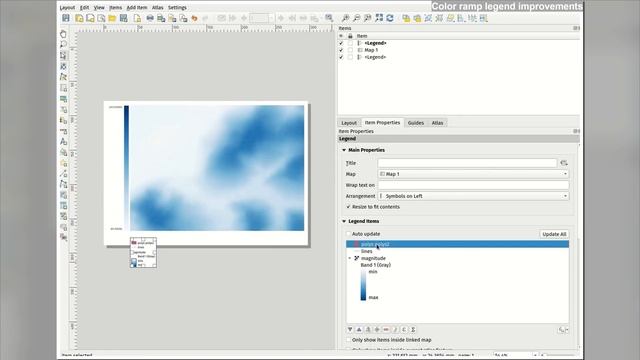Viewport: 640px width, 360px height.
Task: Click the New layout toolbar icon
Action: (79, 18)
